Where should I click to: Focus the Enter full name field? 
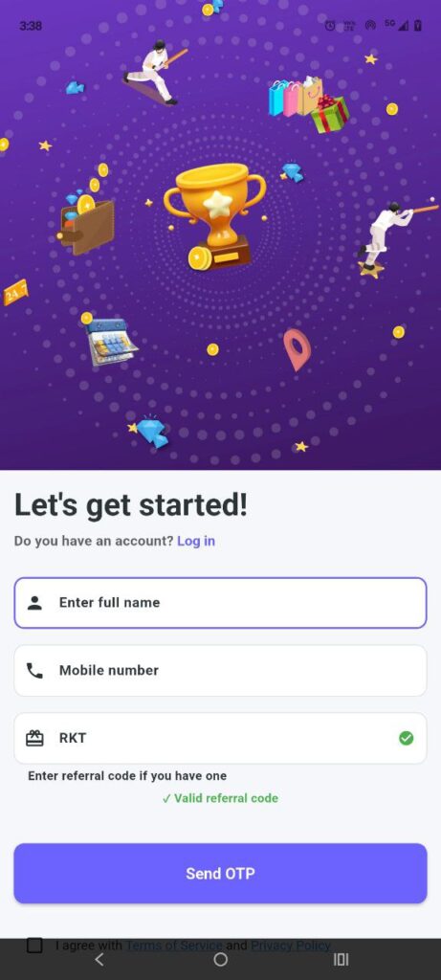(220, 603)
